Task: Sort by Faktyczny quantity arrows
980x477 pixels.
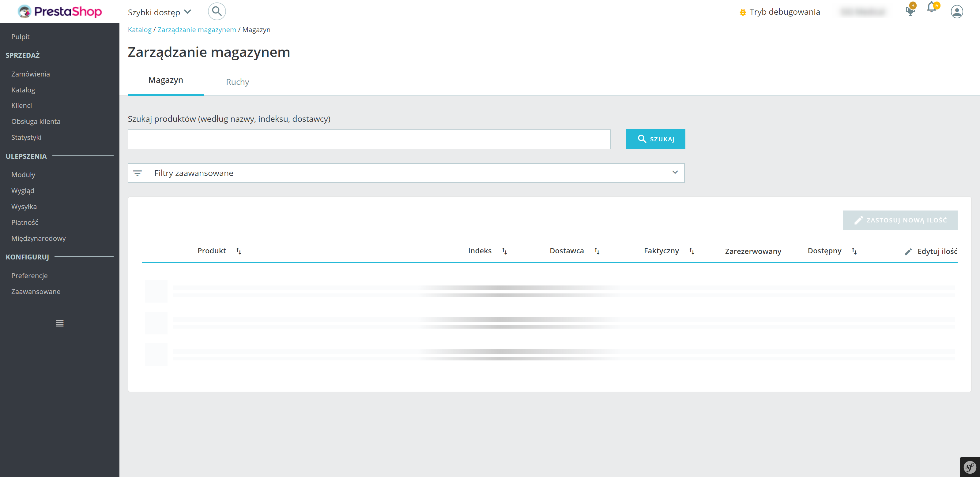Action: tap(692, 251)
